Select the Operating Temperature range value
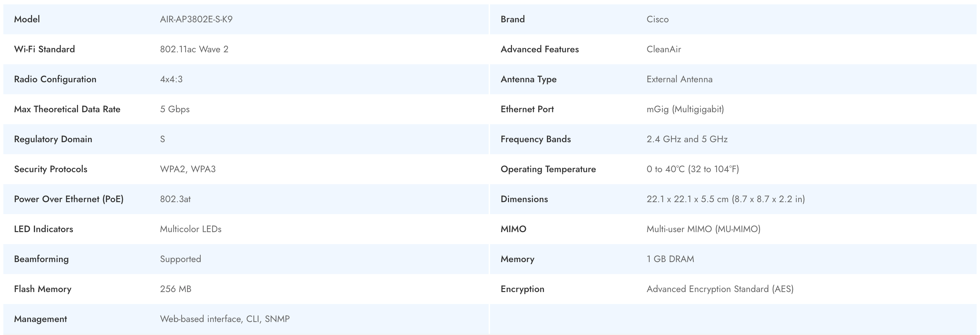Screen dimensions: 980x335 [692, 169]
